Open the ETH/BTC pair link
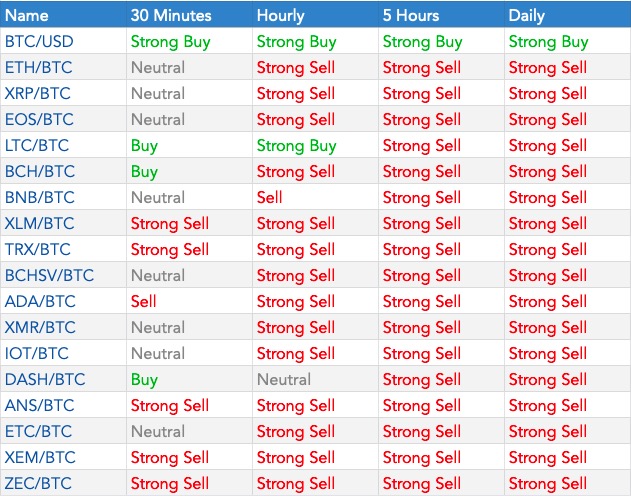631x496 pixels. pos(39,68)
